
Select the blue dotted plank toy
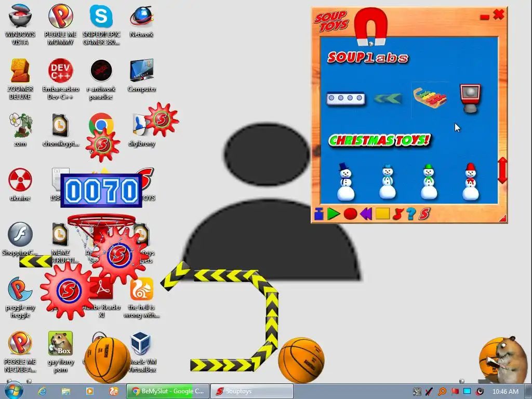click(x=345, y=98)
